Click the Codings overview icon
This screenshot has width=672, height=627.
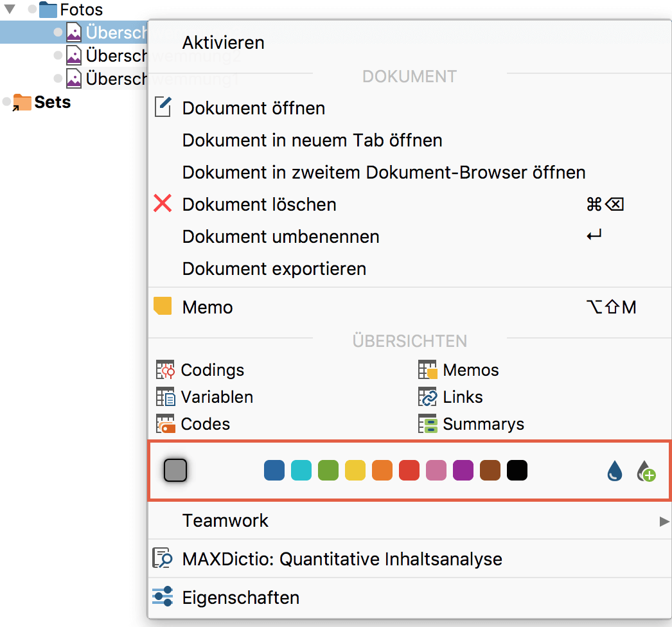click(x=166, y=370)
